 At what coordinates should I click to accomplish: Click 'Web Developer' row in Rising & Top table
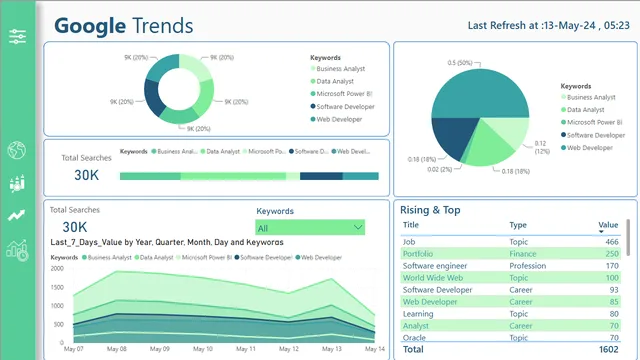click(510, 302)
